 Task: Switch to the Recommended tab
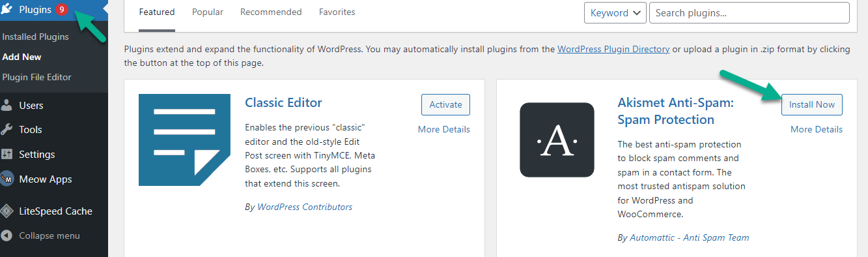click(x=271, y=12)
